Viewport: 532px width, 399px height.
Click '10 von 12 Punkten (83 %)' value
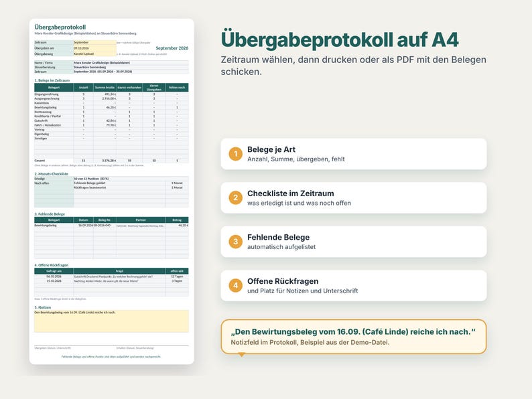click(91, 179)
